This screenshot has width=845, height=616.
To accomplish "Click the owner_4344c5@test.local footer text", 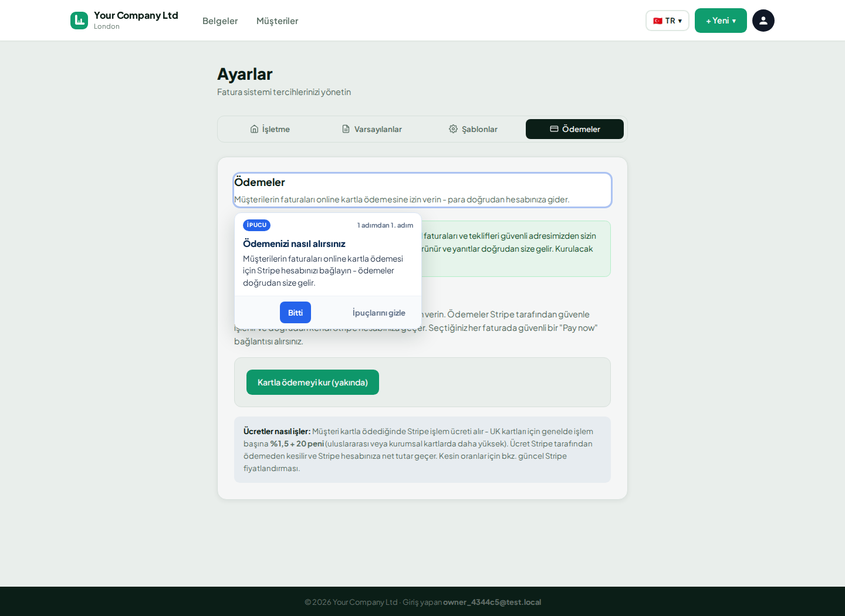I will pyautogui.click(x=492, y=602).
